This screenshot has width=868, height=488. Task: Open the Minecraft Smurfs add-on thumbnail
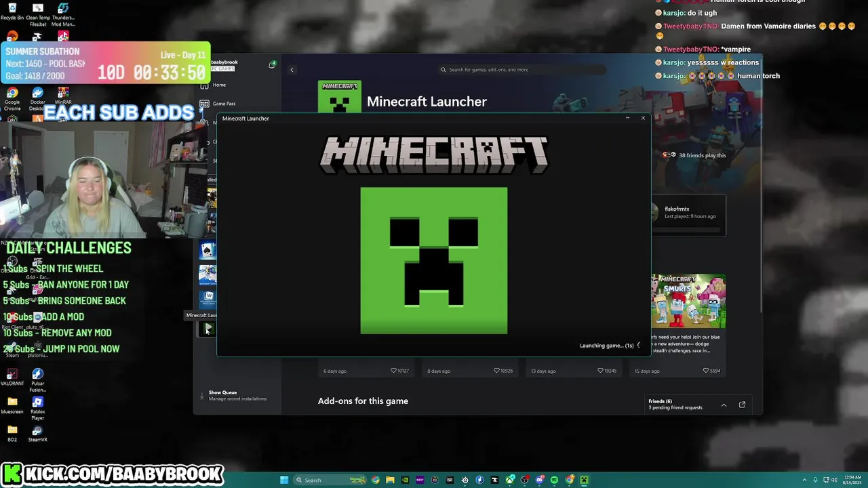(688, 301)
